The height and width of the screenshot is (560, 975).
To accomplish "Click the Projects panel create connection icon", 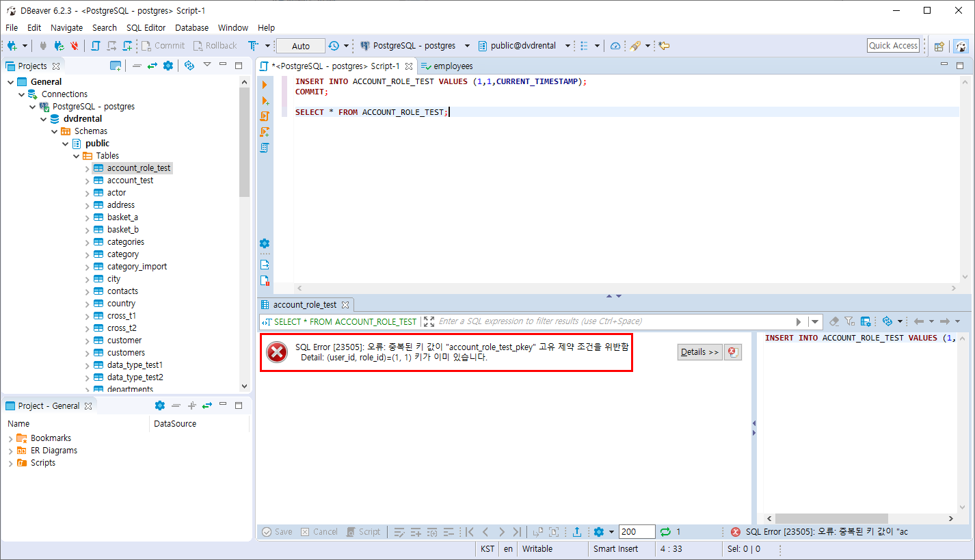I will pyautogui.click(x=116, y=66).
